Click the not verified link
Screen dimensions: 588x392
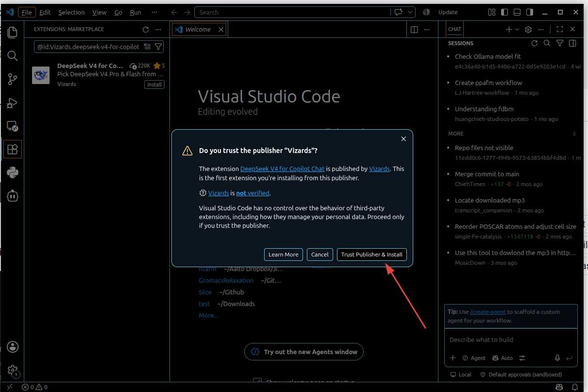point(252,193)
